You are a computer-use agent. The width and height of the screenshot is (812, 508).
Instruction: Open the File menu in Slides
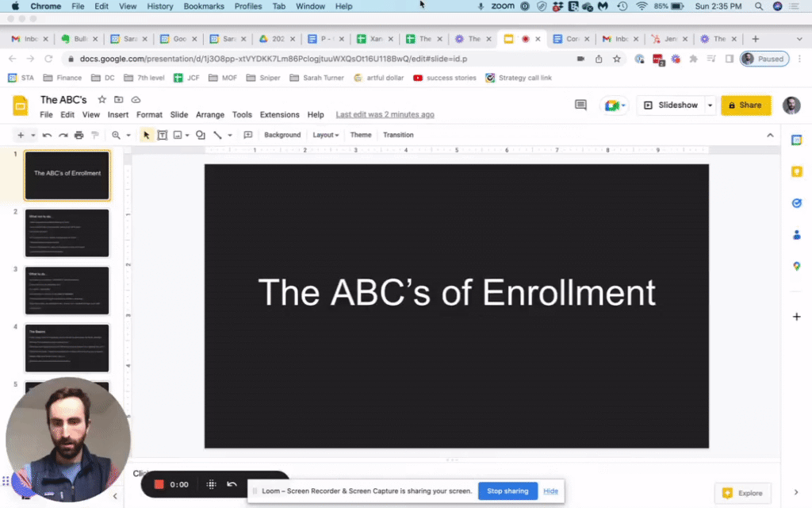[46, 114]
